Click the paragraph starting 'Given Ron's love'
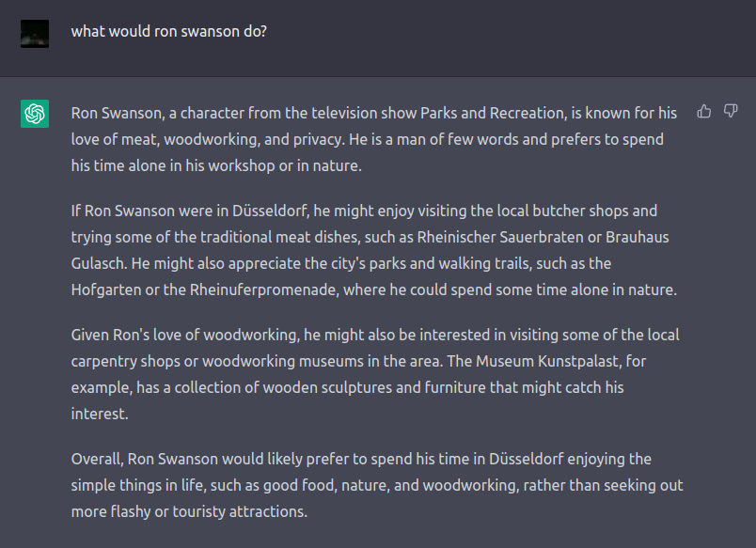 375,374
